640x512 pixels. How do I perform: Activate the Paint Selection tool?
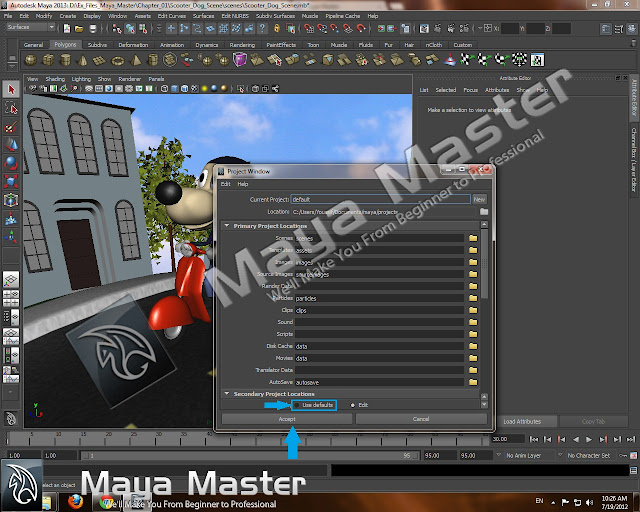[11, 127]
